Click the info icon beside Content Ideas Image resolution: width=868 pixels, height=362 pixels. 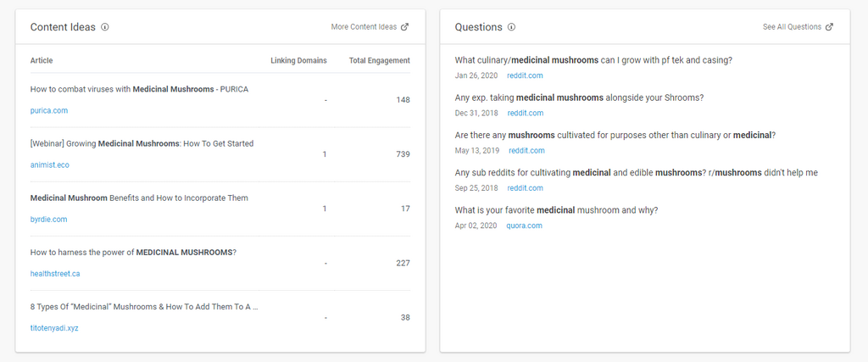point(105,27)
